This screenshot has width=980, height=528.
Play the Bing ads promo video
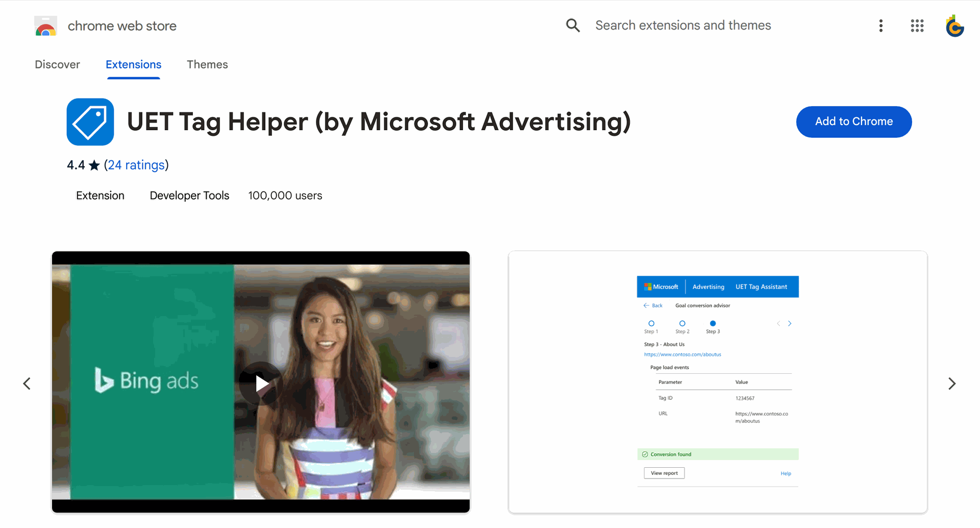[261, 383]
